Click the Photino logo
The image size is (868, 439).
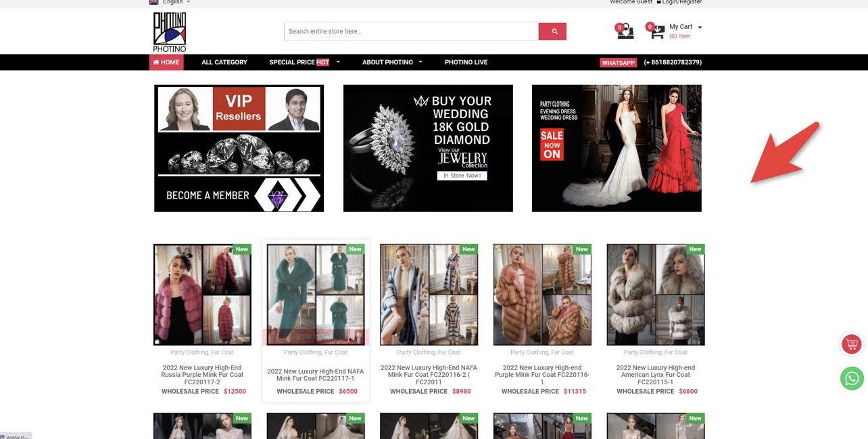pos(169,32)
